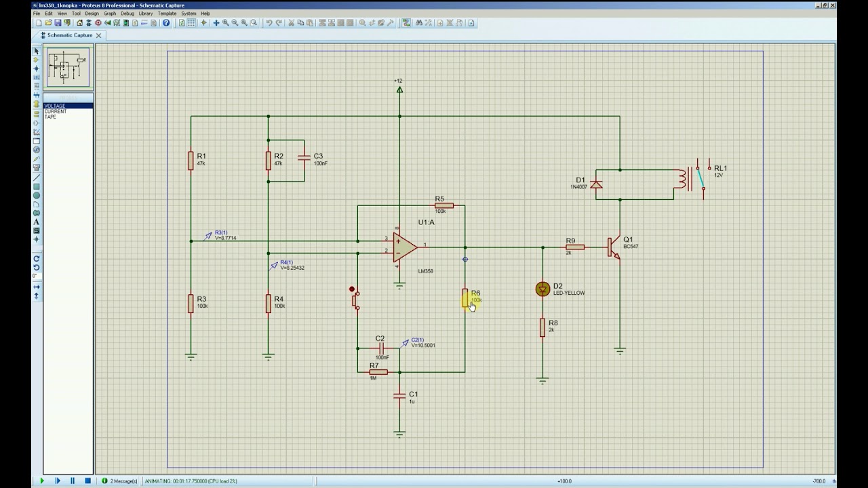Click the Step simulation button
The image size is (868, 488).
pyautogui.click(x=57, y=481)
